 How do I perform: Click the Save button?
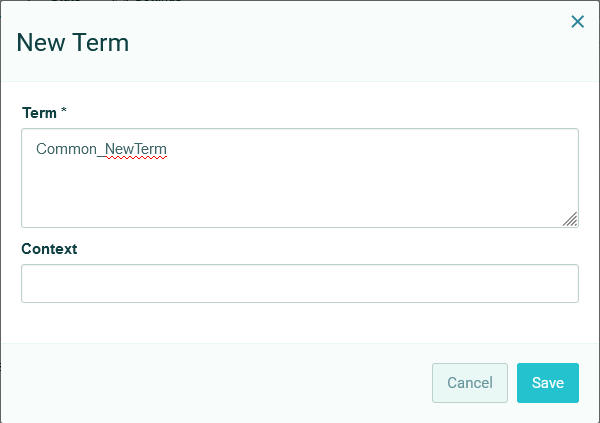coord(547,383)
